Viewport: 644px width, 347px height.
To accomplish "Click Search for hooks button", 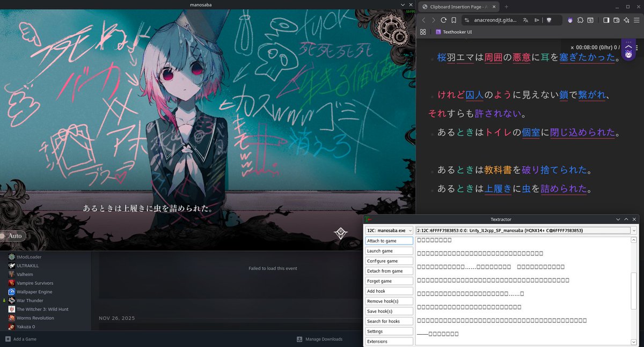I will pyautogui.click(x=389, y=321).
